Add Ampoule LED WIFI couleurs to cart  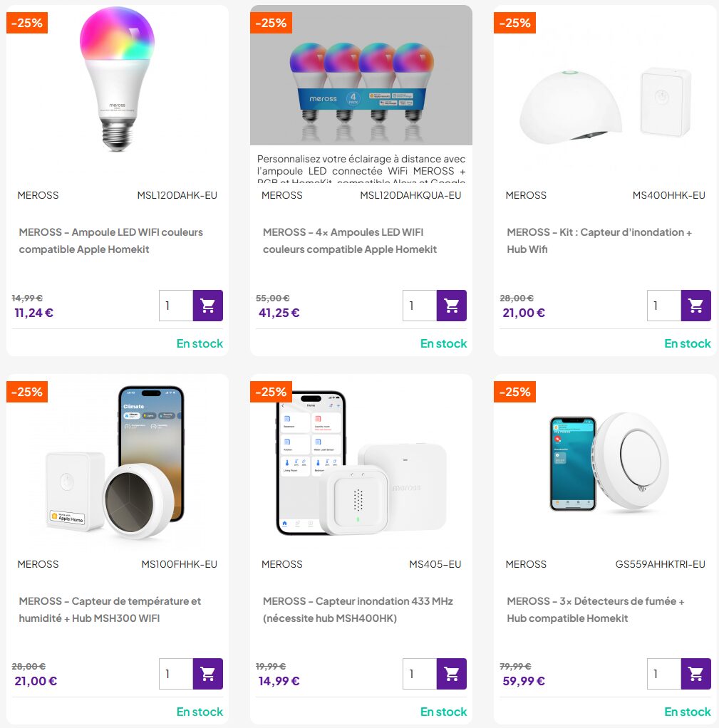click(207, 306)
